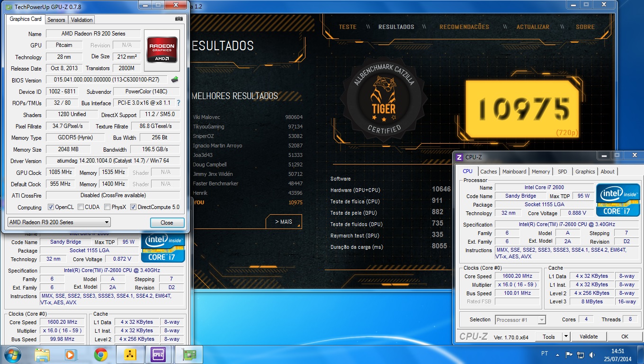The height and width of the screenshot is (364, 644).
Task: Open Windows Explorer from the taskbar
Action: (x=43, y=354)
